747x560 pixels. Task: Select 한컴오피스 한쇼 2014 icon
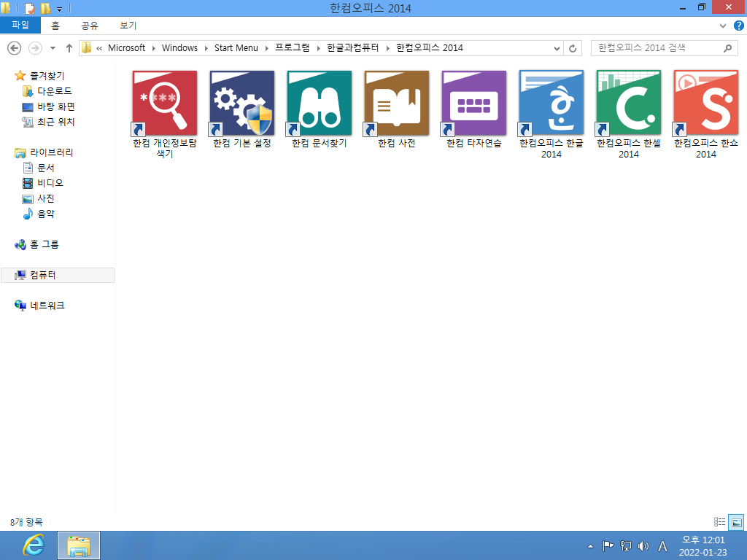[x=705, y=103]
